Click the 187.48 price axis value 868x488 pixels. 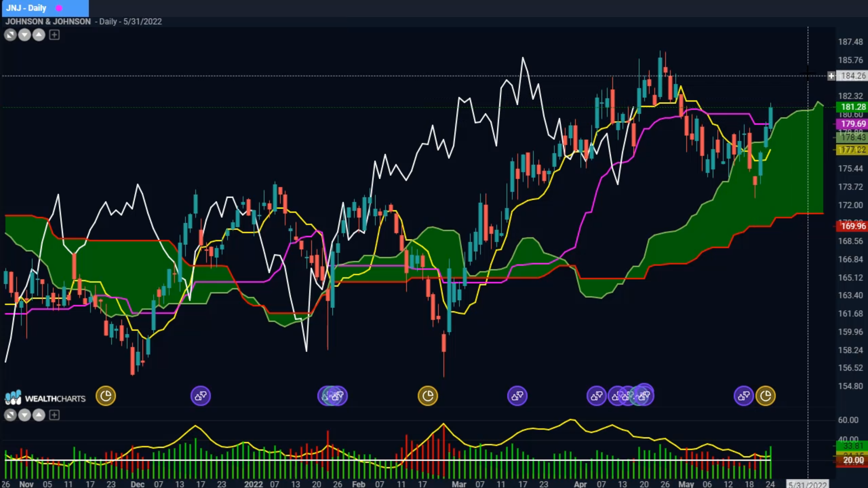pos(850,42)
